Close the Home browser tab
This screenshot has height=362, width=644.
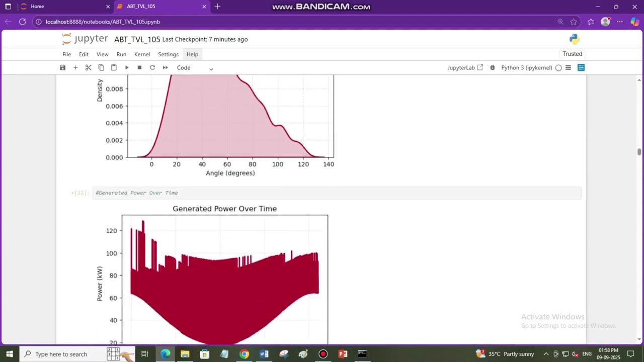(108, 7)
